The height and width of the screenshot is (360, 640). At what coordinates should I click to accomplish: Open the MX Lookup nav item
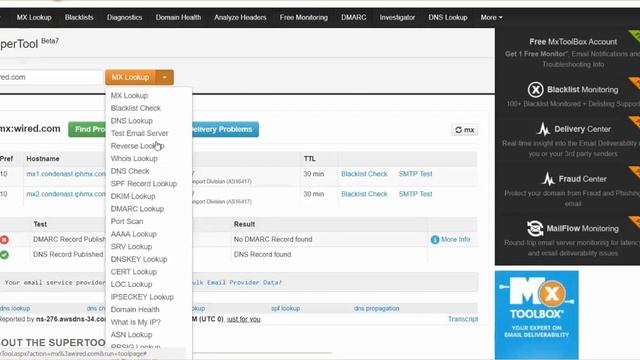pyautogui.click(x=34, y=18)
